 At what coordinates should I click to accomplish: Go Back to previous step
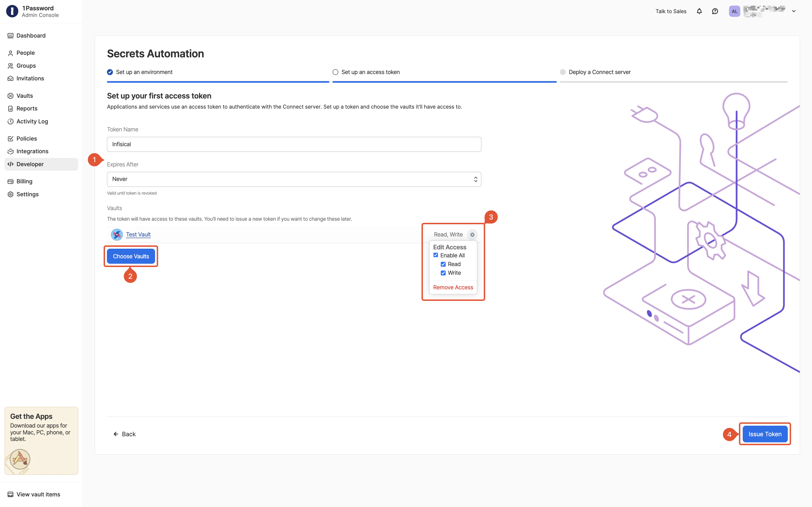point(124,434)
